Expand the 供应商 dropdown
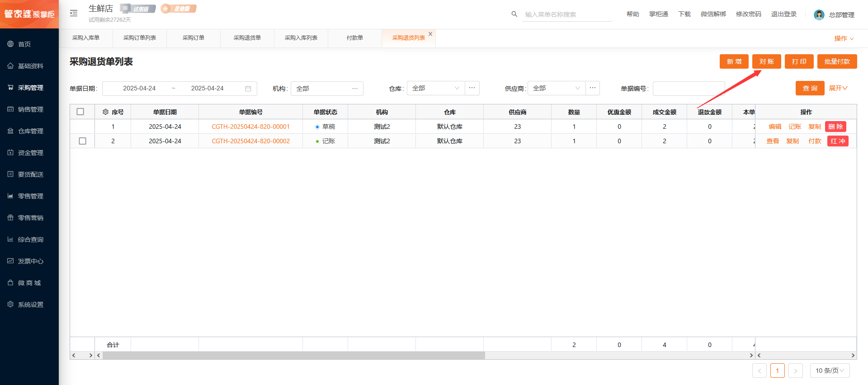This screenshot has height=385, width=868. coord(557,88)
